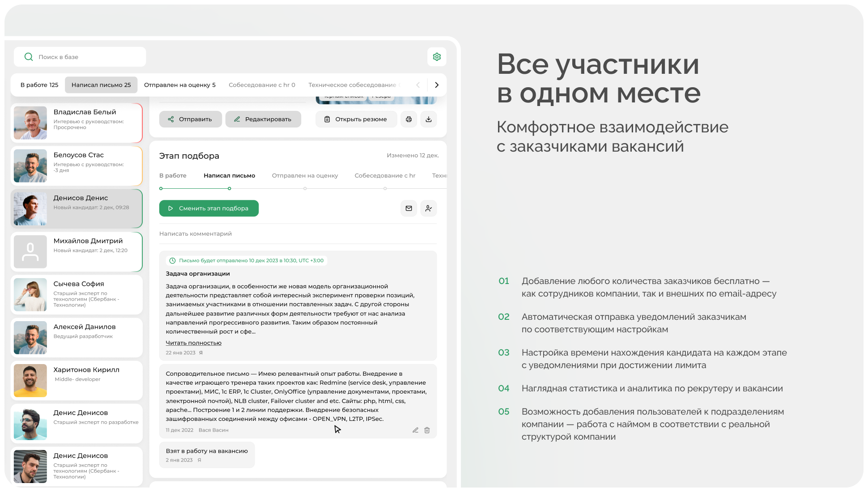Screen dimensions: 868x492
Task: Click the print resume icon
Action: point(408,119)
